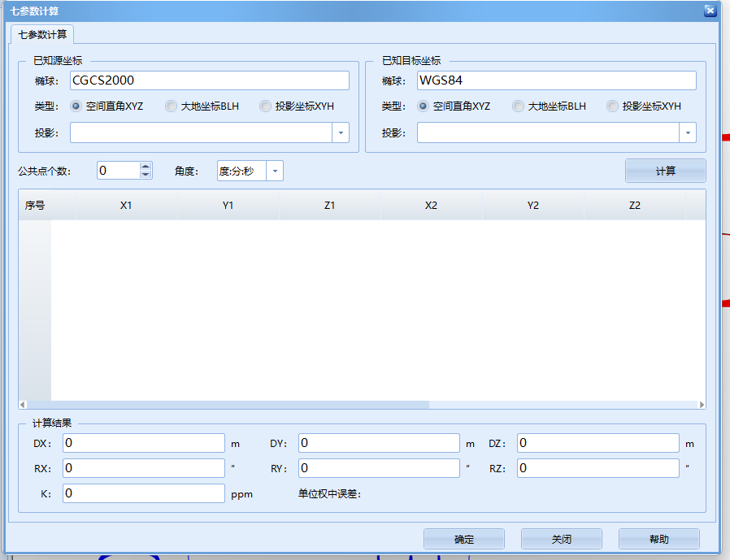
Task: Close the 七参数计算 dialog window
Action: (x=709, y=11)
